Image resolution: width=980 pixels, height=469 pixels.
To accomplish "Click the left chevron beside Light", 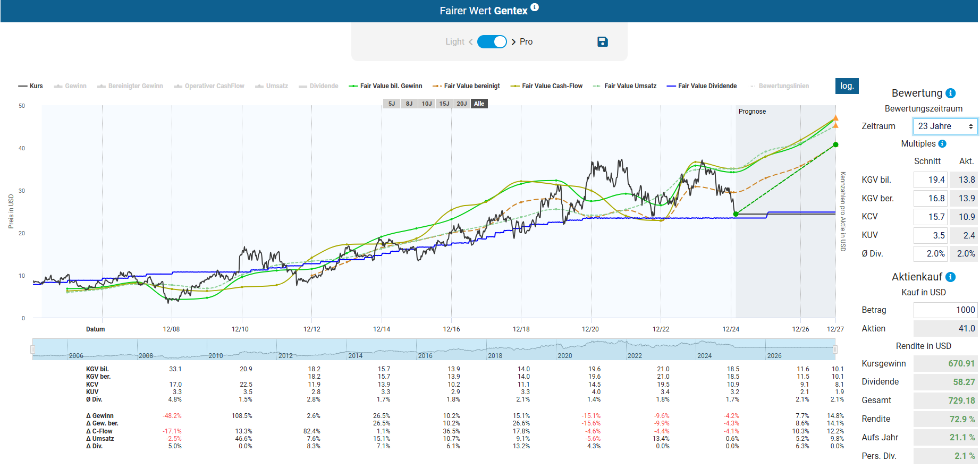I will coord(470,42).
